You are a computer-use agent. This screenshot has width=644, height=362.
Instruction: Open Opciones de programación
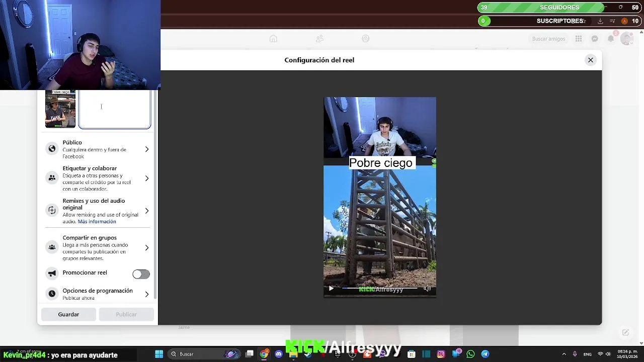pyautogui.click(x=98, y=294)
